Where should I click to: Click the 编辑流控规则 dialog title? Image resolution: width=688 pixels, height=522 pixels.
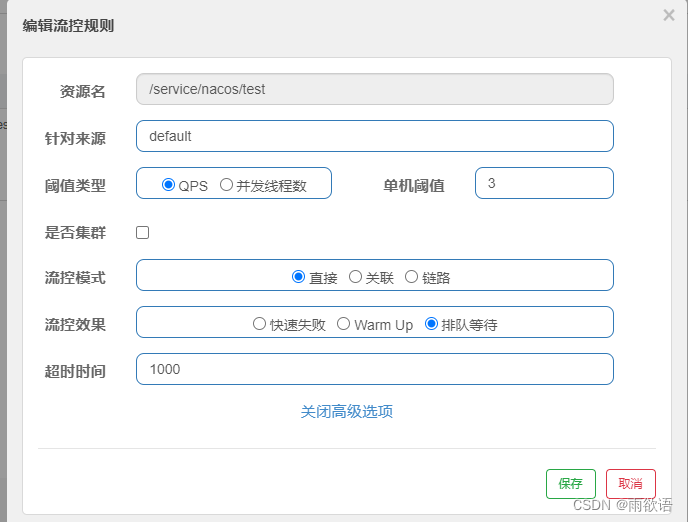(68, 25)
